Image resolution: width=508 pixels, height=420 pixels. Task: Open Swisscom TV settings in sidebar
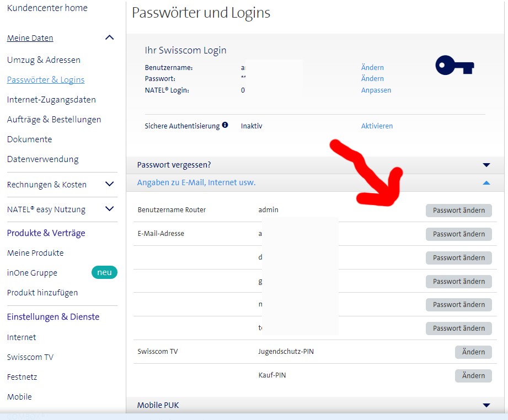tap(30, 357)
